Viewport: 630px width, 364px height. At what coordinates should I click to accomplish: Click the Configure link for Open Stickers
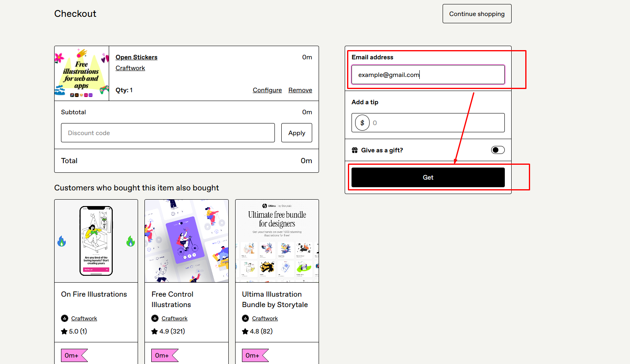(267, 90)
